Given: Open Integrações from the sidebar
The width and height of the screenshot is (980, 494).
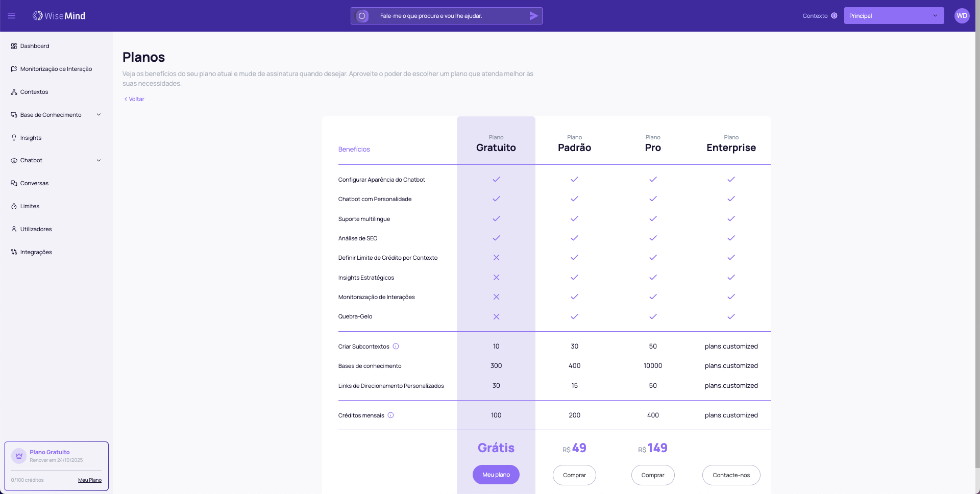Looking at the screenshot, I should click(36, 252).
